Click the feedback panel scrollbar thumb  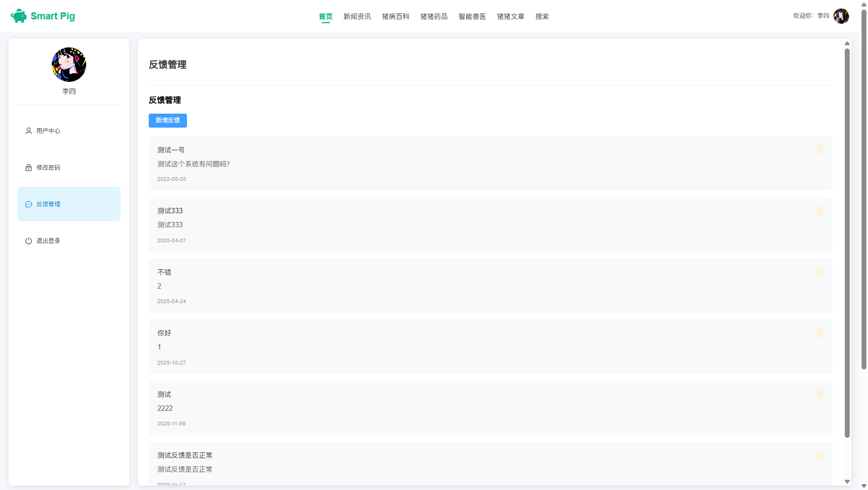pos(847,243)
